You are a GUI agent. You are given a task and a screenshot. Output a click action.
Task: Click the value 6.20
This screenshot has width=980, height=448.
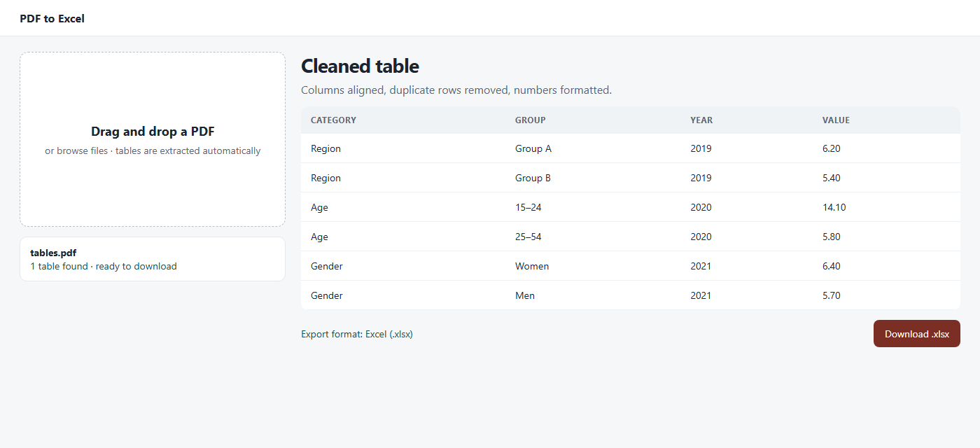tap(832, 148)
